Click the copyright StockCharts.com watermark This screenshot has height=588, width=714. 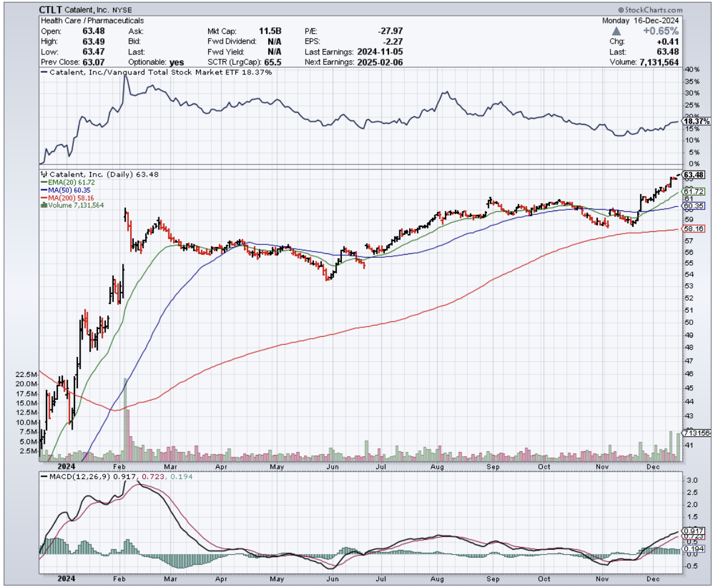[x=650, y=10]
